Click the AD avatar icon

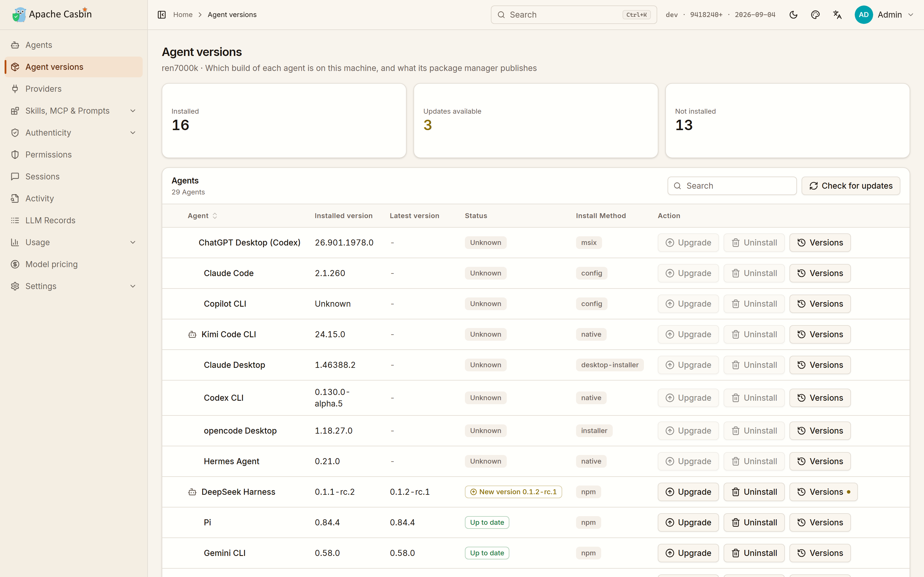point(864,14)
